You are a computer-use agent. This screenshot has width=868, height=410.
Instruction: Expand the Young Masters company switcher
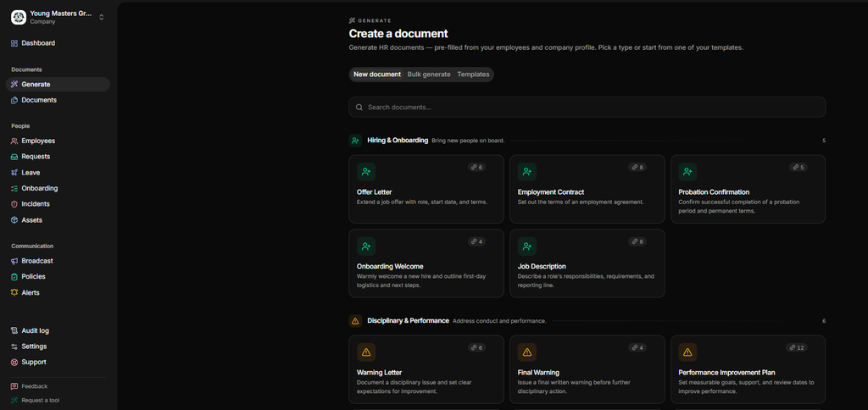click(x=58, y=17)
